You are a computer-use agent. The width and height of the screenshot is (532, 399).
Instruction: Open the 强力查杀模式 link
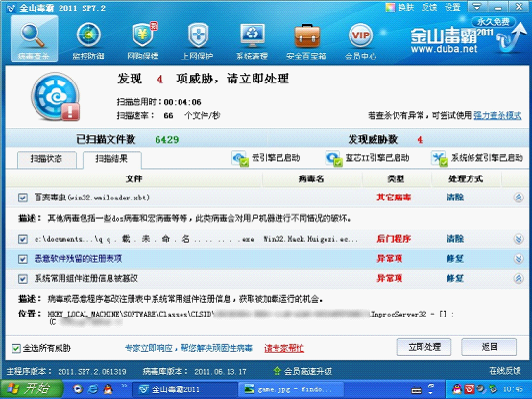coord(497,116)
